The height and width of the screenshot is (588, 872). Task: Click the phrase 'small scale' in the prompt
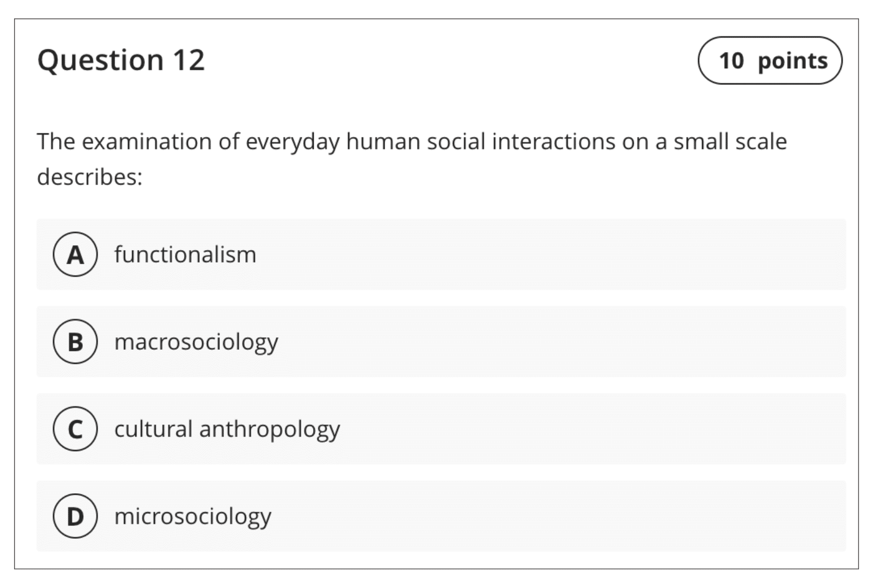click(x=730, y=142)
